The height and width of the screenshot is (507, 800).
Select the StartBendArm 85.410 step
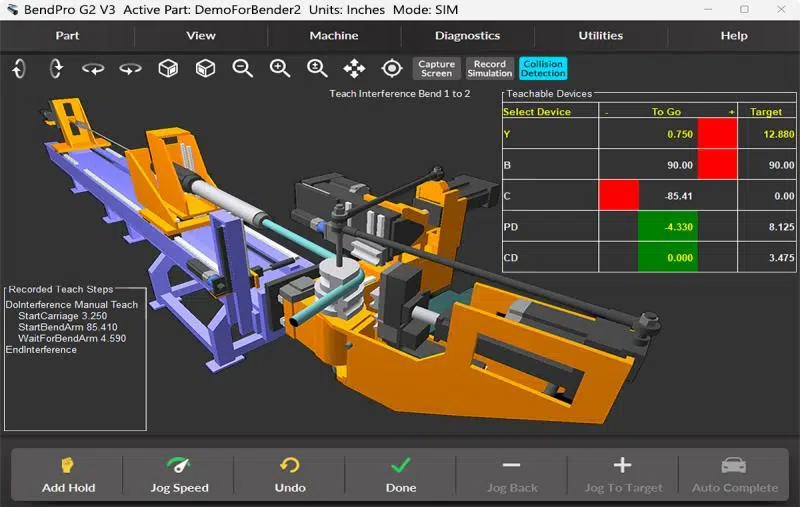pos(68,327)
